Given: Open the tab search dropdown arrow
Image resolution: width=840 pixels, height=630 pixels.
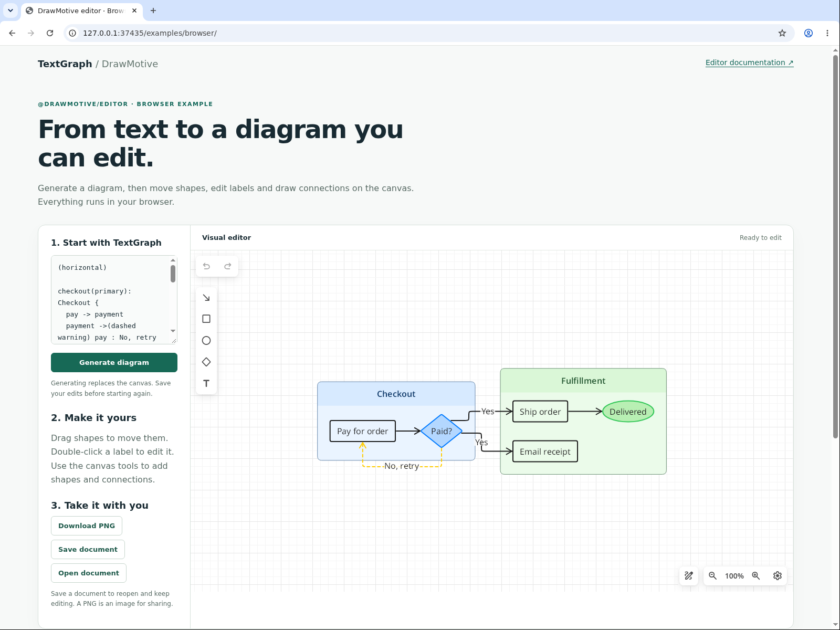Looking at the screenshot, I should click(x=10, y=10).
